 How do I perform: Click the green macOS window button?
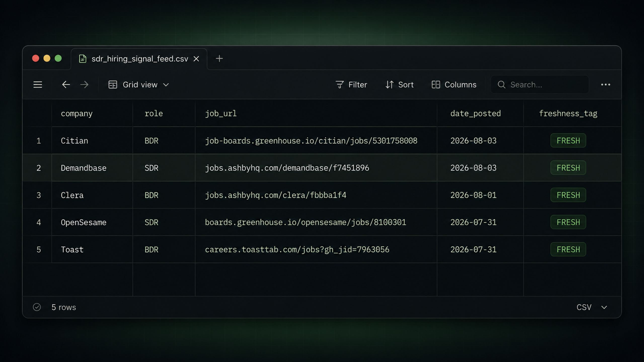pos(58,58)
